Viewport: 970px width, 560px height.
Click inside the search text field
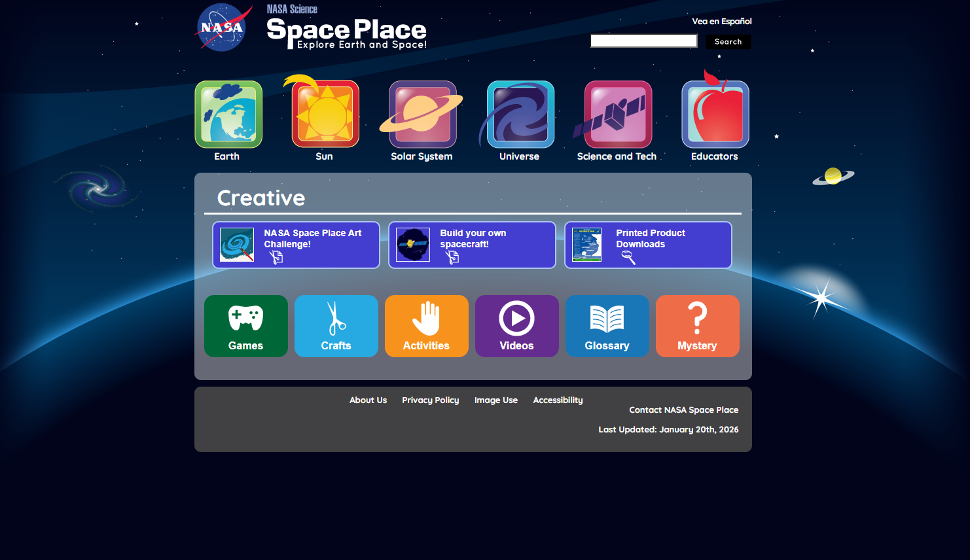643,40
